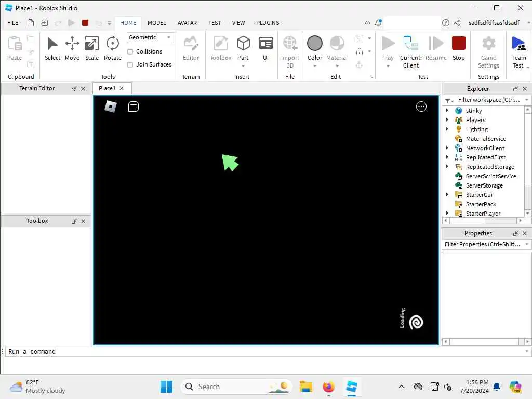Screen dimensions: 532x399
Task: Click the Filter Properties field
Action: point(483,244)
